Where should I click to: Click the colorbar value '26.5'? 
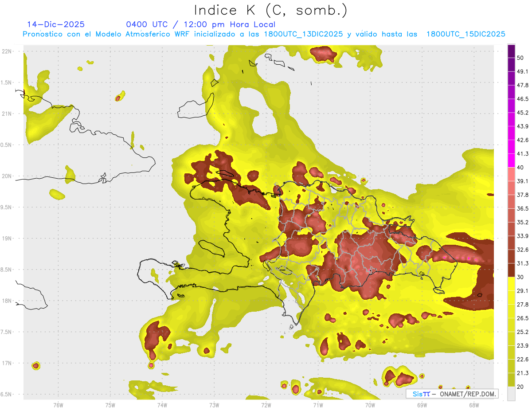pos(523,318)
